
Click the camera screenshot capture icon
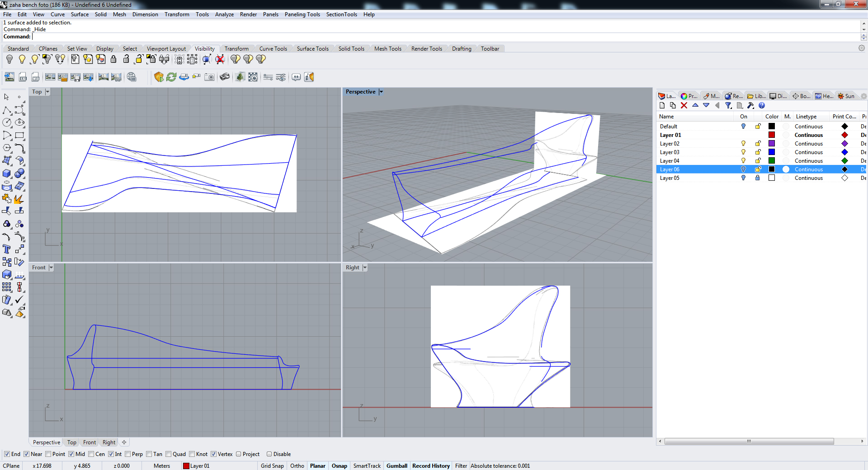pyautogui.click(x=209, y=77)
